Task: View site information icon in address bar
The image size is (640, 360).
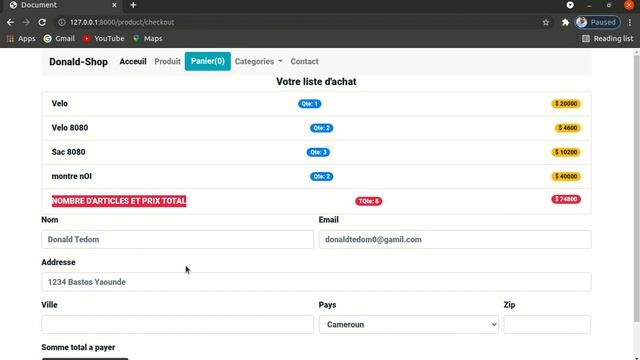Action: (x=62, y=22)
